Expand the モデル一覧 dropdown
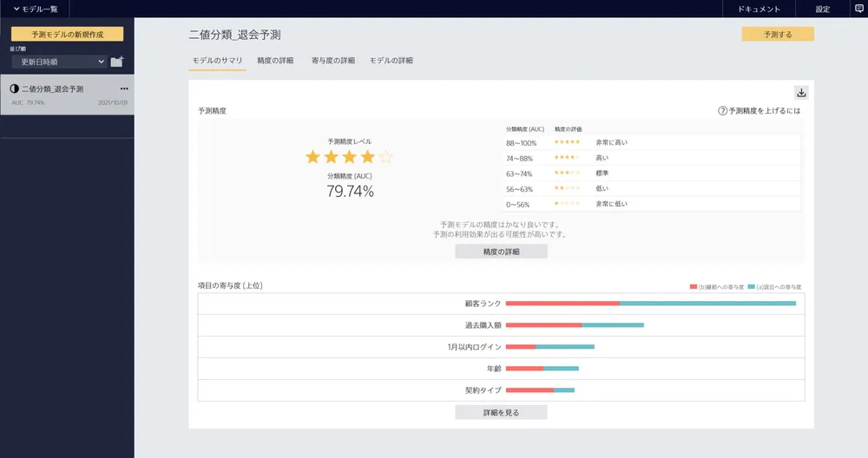Viewport: 868px width, 458px height. 35,9
